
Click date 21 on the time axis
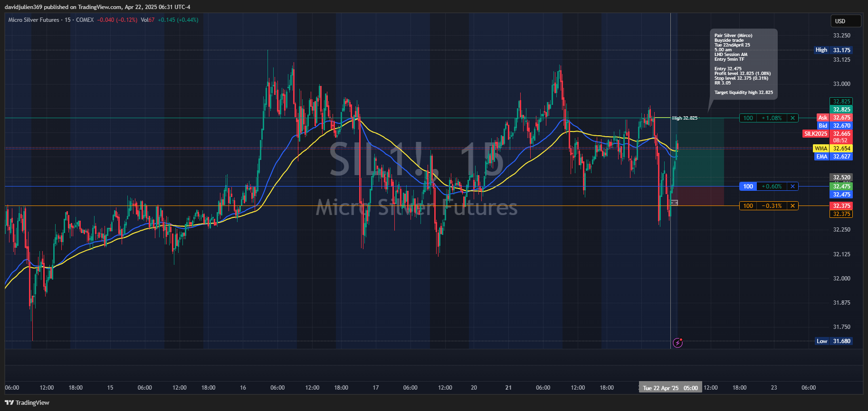coord(508,388)
